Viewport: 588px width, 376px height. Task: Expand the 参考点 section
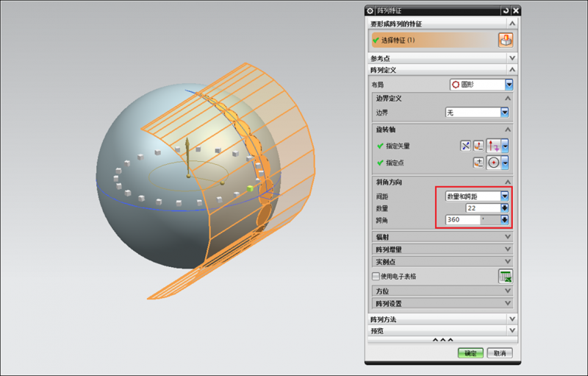coord(441,57)
